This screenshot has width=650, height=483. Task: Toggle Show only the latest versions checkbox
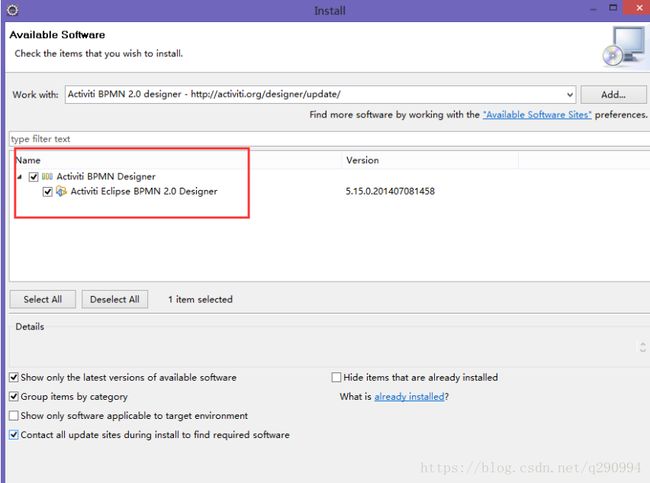[x=14, y=377]
